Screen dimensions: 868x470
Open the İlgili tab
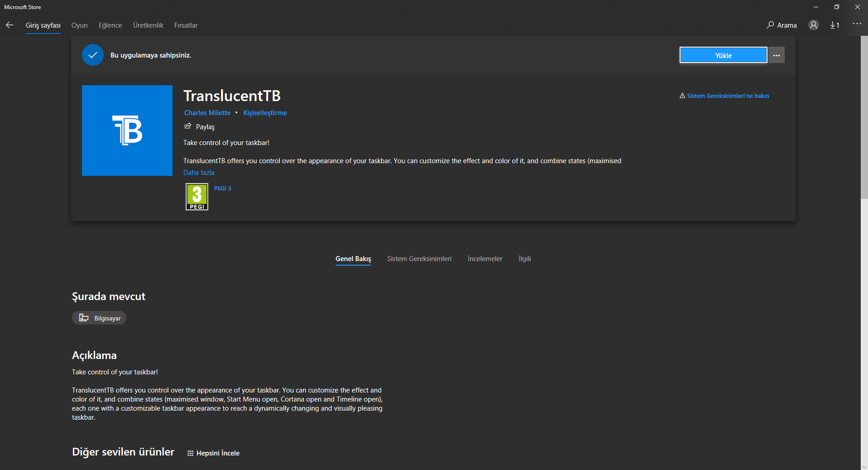525,259
